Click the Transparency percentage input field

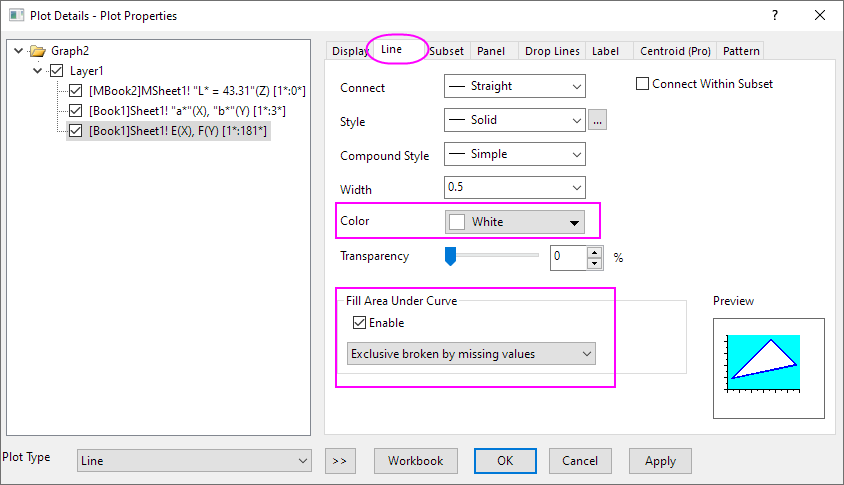tap(568, 257)
